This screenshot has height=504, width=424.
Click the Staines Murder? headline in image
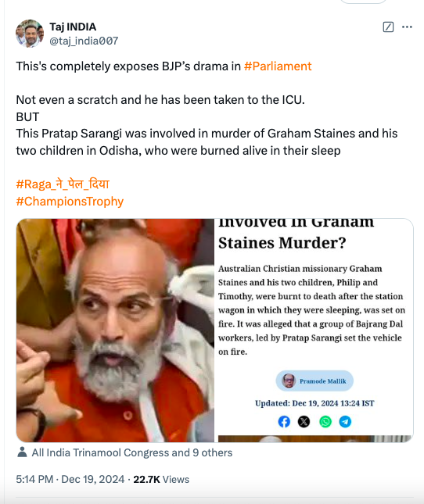coord(282,243)
